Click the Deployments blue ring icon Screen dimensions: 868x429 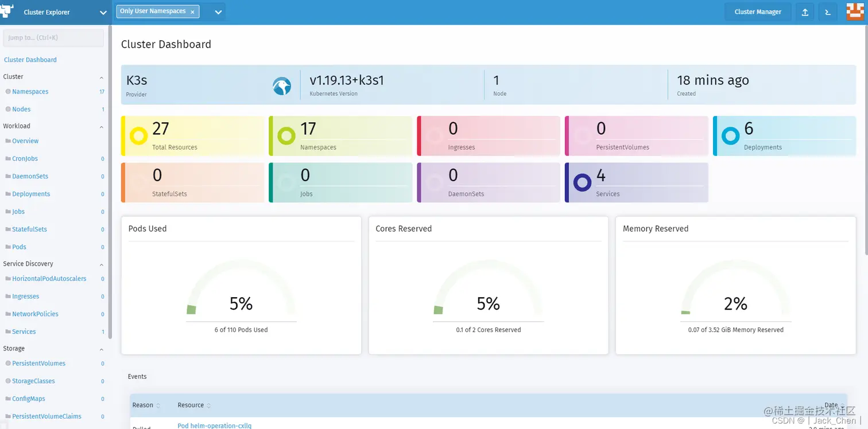point(731,136)
